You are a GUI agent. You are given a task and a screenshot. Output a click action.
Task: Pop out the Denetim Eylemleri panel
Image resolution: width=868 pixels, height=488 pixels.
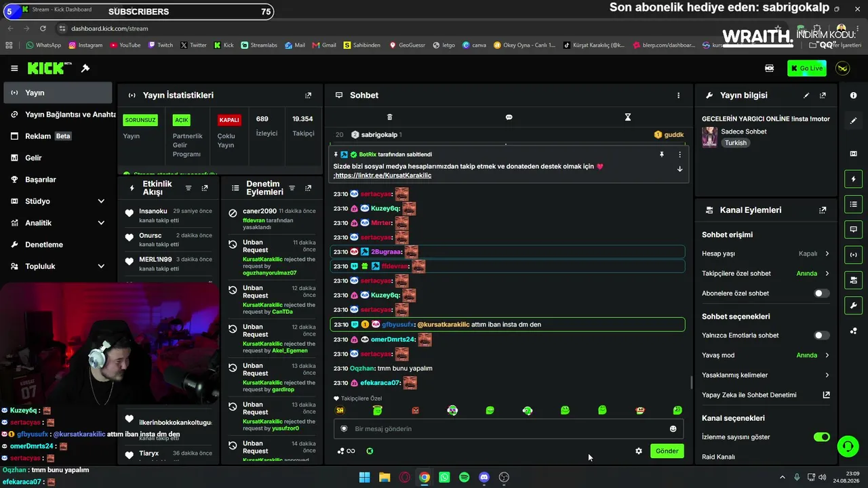tap(308, 188)
